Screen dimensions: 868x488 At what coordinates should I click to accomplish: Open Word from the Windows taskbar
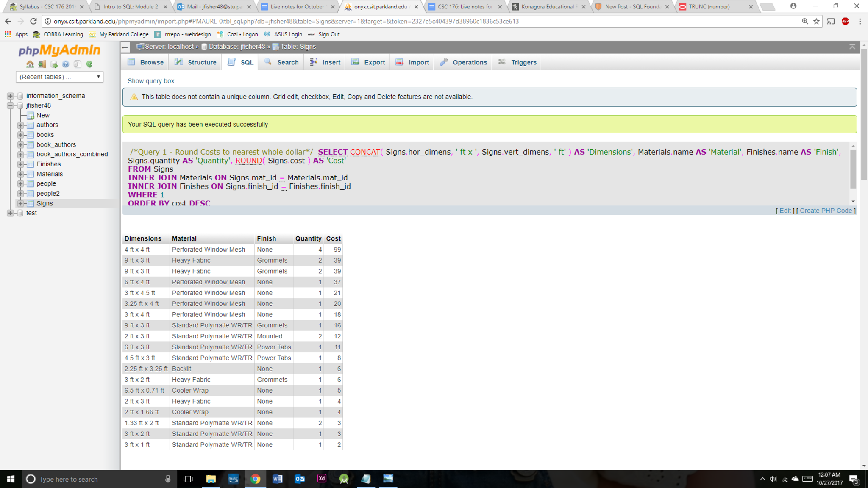coord(277,479)
